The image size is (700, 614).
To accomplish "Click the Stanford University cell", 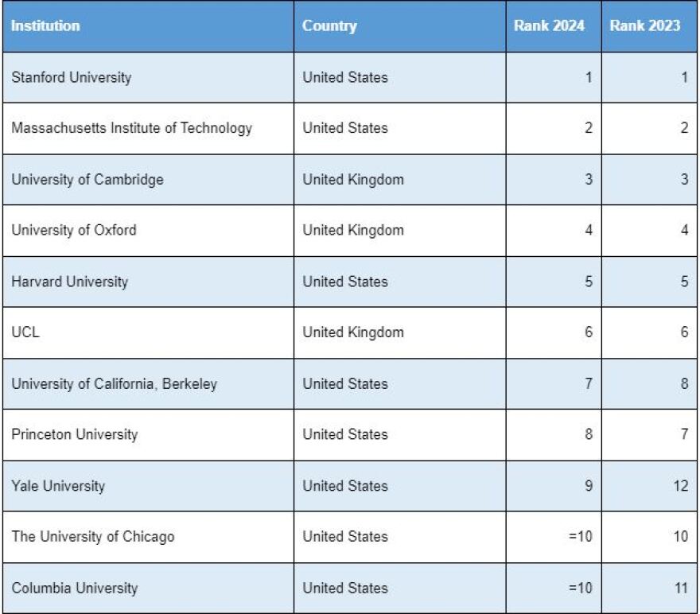I will point(72,77).
